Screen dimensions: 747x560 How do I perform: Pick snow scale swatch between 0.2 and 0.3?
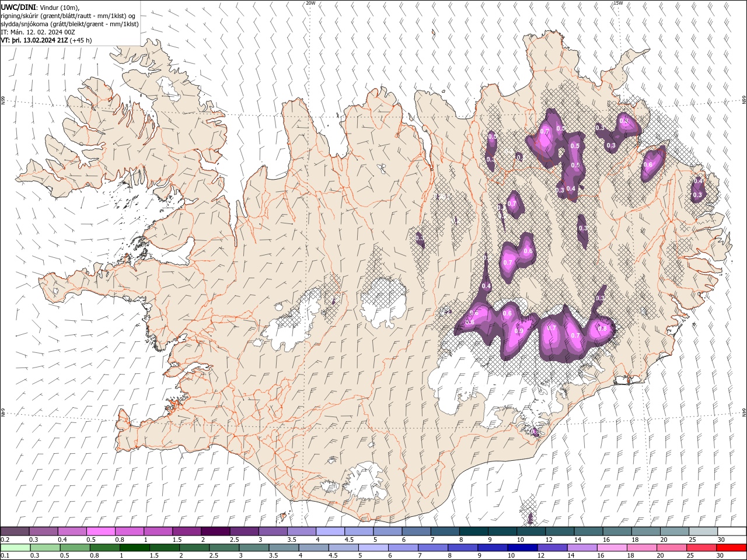tap(15, 531)
